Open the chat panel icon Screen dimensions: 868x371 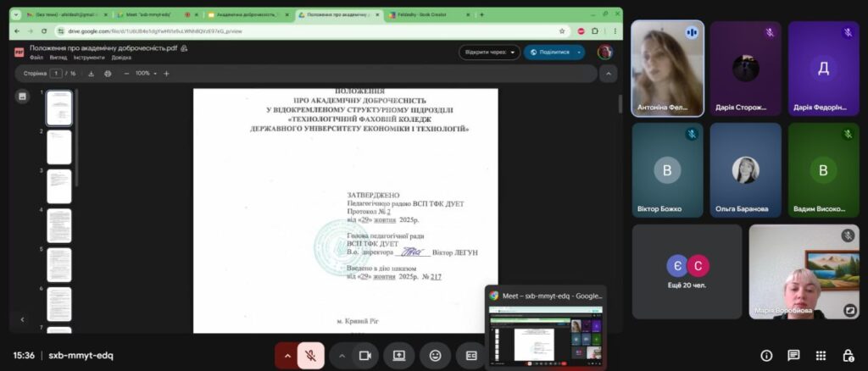coord(793,356)
